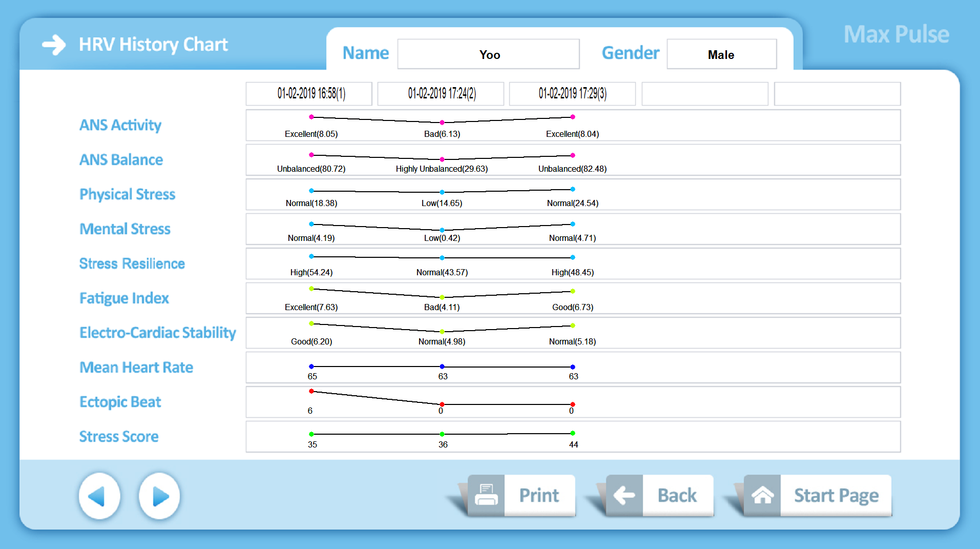
Task: Go to Start Page button label
Action: tap(836, 495)
